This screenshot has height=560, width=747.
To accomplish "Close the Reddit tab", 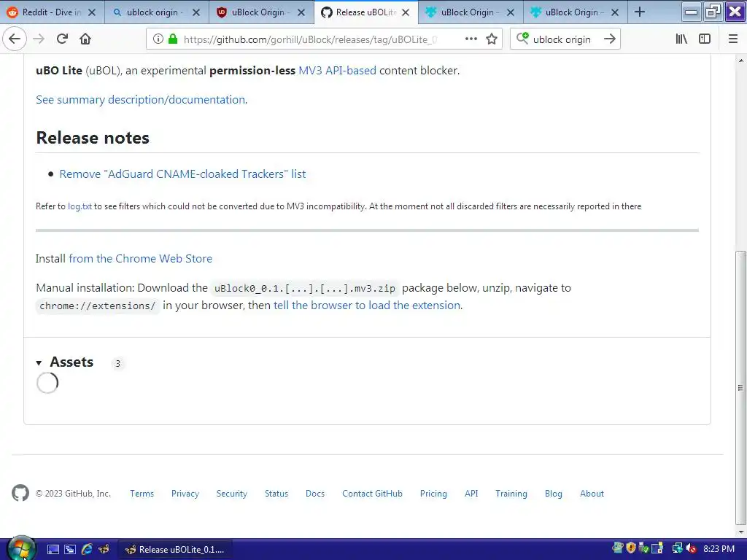I will tap(92, 12).
